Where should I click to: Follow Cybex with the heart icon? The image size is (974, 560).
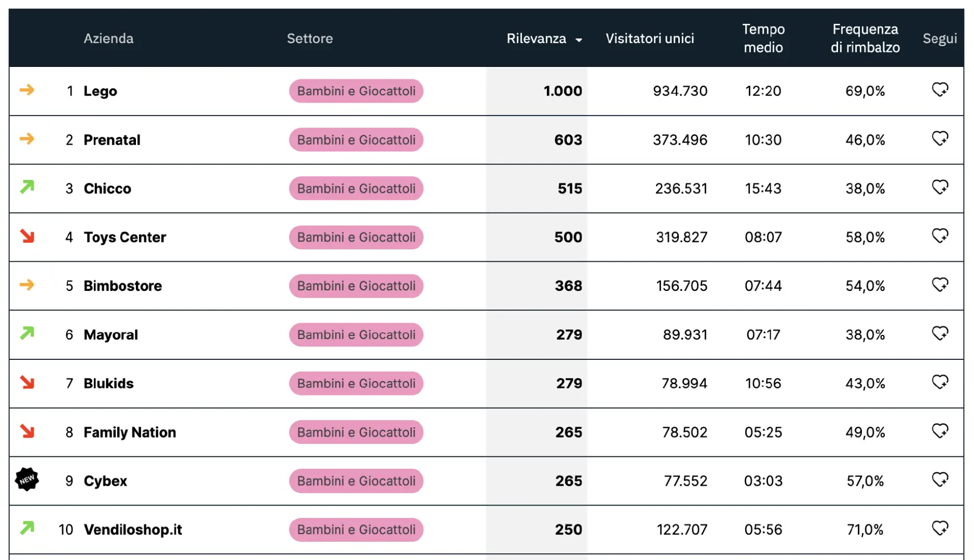click(x=940, y=480)
